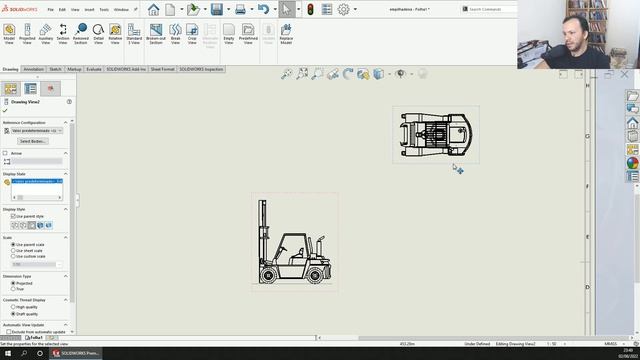This screenshot has width=640, height=360.
Task: Click the Rebuild traffic light icon
Action: (310, 9)
